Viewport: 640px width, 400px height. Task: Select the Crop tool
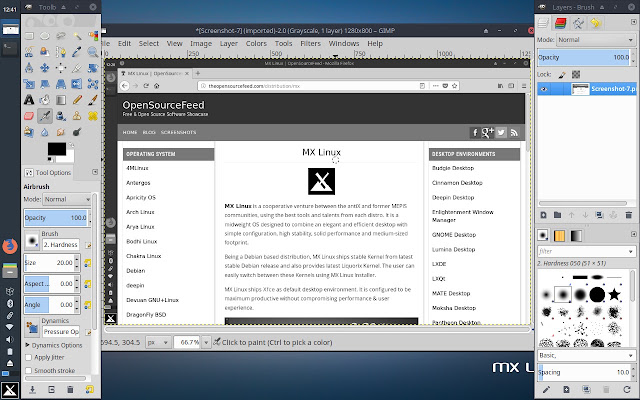click(x=77, y=68)
